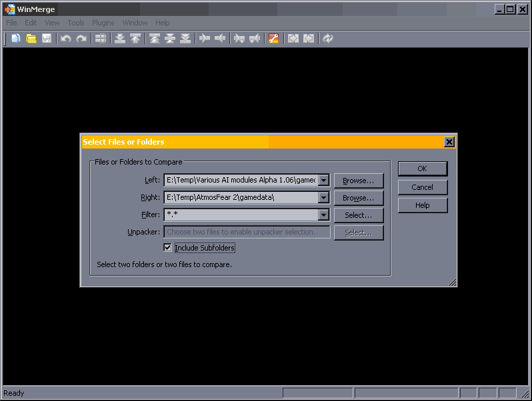Click Browse button for Right path

point(359,198)
